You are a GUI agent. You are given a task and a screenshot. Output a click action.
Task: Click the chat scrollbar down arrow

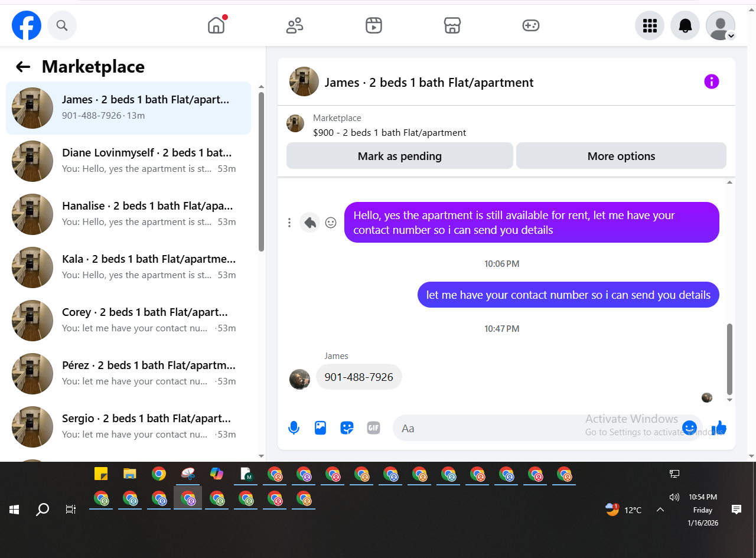pos(729,400)
